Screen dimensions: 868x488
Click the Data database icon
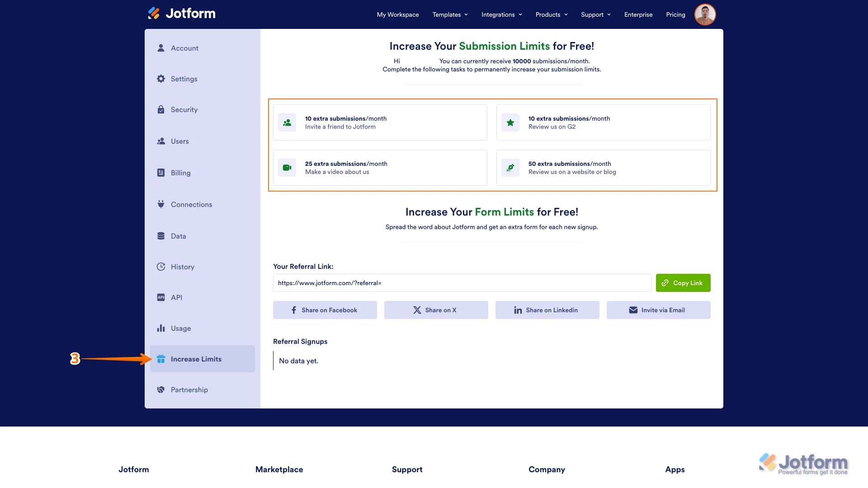(161, 236)
